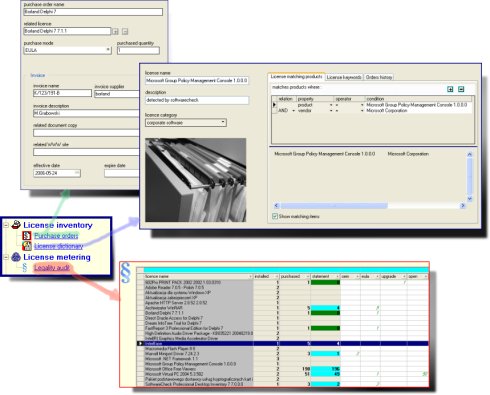Click the row pointer of the selected audit row
Screen dimensions: 490x395
[140, 343]
